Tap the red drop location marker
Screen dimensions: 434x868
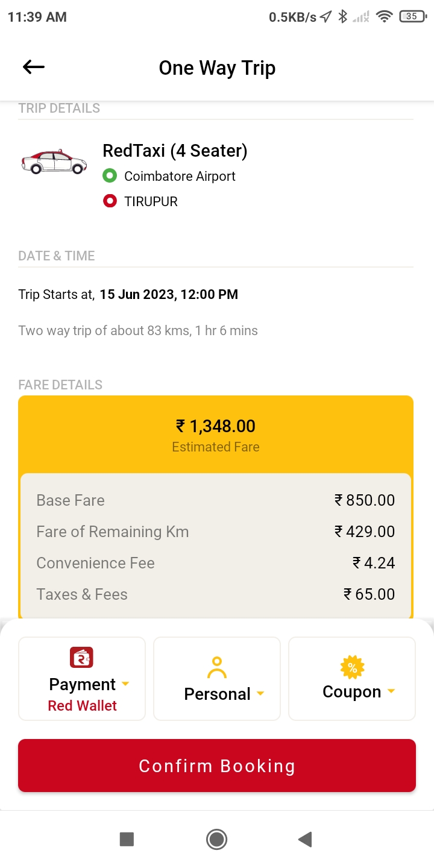(110, 201)
